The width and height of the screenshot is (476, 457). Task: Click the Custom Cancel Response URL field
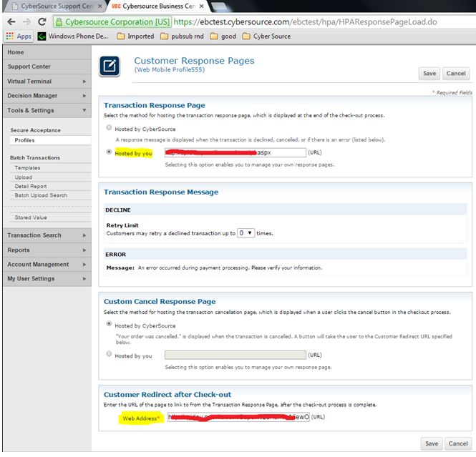[235, 355]
